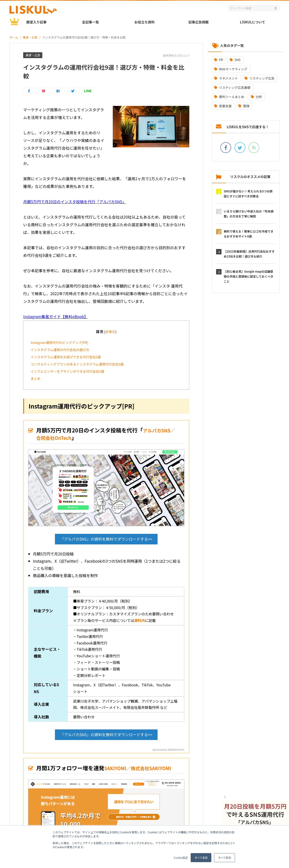Open LISKULについて menu item
289x868 pixels.
[252, 22]
